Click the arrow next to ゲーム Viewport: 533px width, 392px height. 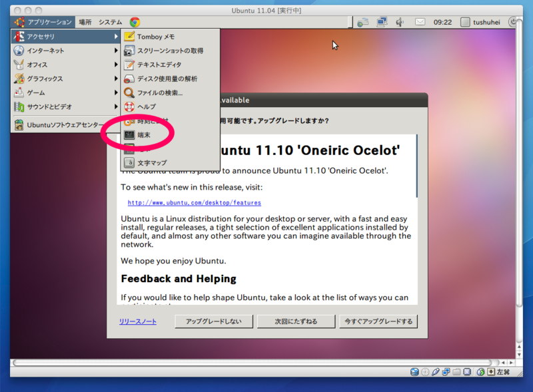tap(116, 93)
